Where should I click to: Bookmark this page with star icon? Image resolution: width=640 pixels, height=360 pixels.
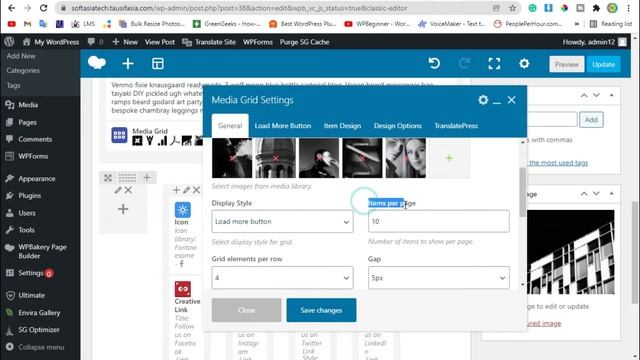tap(512, 8)
